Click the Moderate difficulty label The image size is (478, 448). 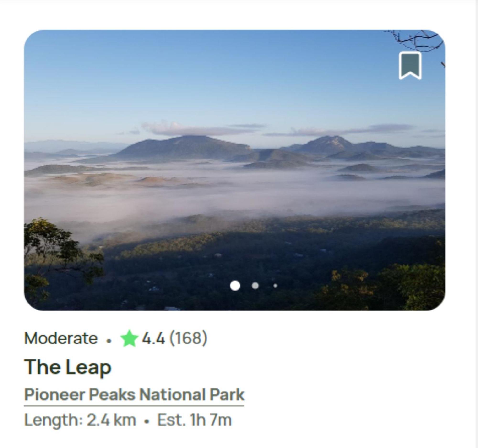[x=61, y=338]
